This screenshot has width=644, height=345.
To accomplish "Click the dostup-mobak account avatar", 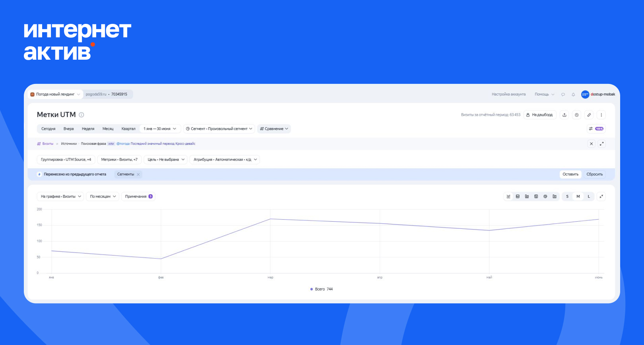I will (x=585, y=94).
